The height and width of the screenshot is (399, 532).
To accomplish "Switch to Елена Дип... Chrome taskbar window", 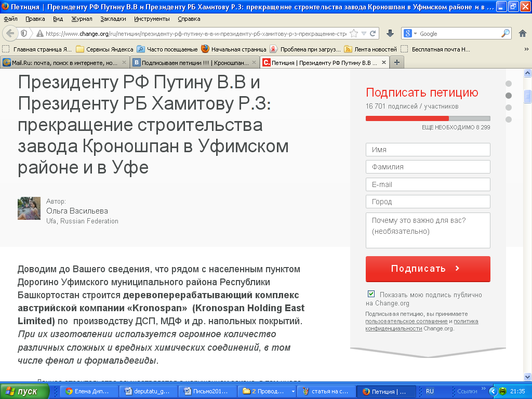I will (89, 392).
